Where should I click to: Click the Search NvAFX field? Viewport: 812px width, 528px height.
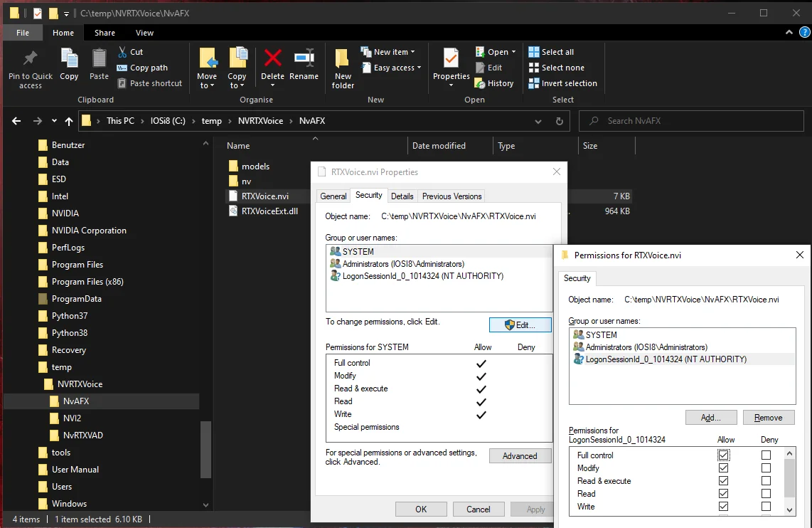[x=691, y=121]
